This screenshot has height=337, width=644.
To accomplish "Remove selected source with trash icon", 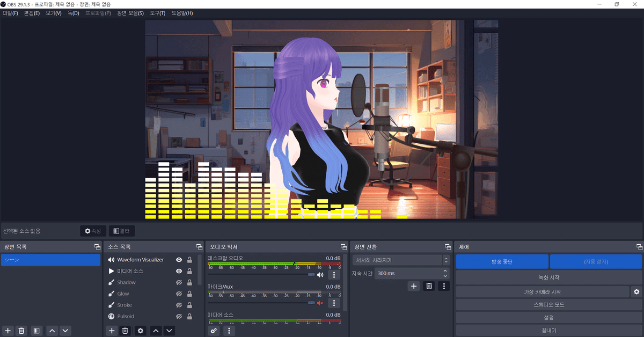I will 125,331.
